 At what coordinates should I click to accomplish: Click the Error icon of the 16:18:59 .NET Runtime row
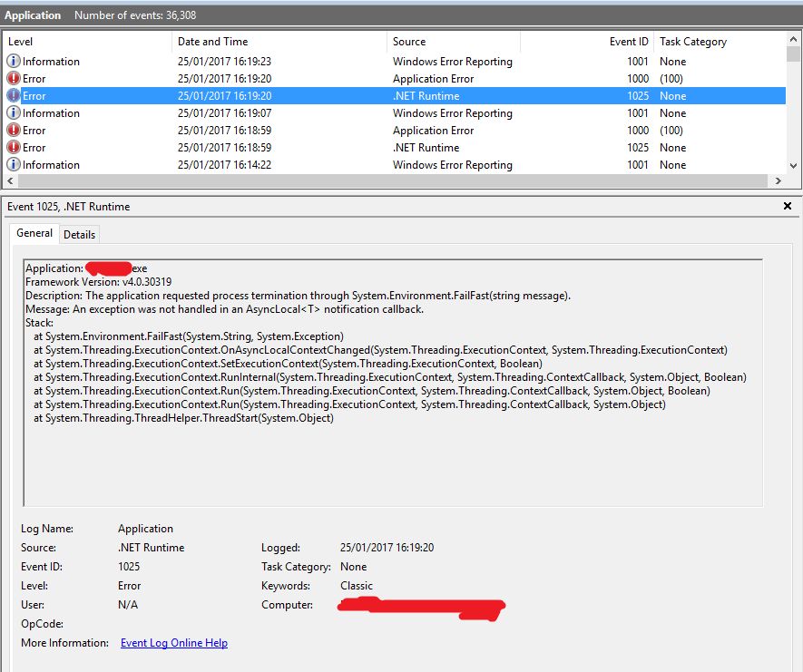[14, 148]
